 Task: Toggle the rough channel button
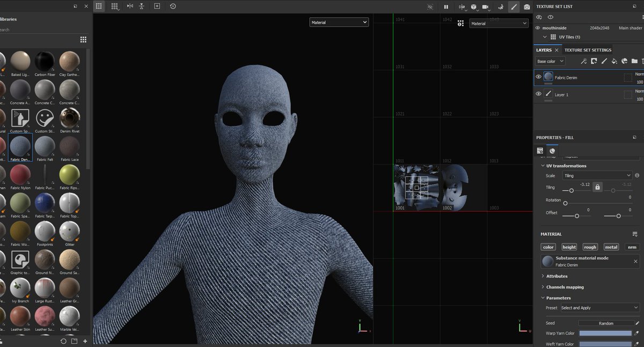(x=590, y=247)
